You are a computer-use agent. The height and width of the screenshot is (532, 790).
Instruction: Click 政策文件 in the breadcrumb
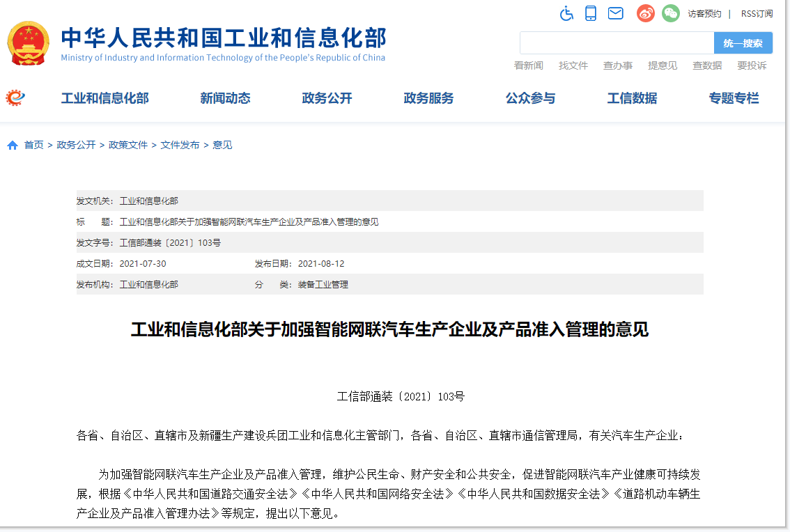click(x=128, y=145)
